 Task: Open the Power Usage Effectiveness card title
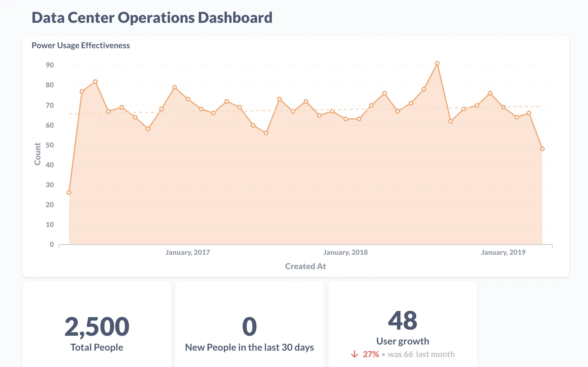81,45
